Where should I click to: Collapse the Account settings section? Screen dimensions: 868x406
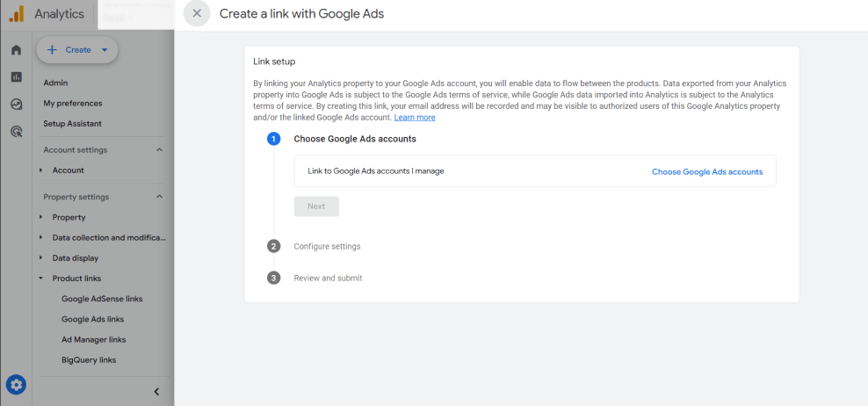[159, 150]
